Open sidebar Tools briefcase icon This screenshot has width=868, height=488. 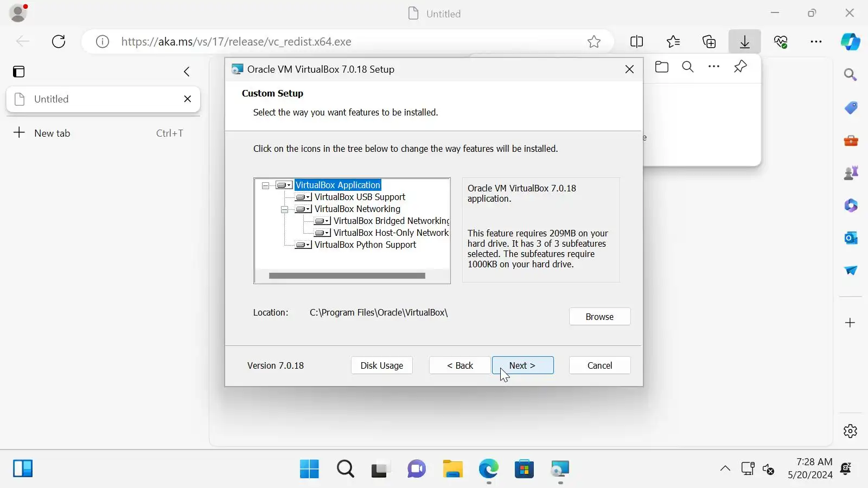click(x=851, y=140)
